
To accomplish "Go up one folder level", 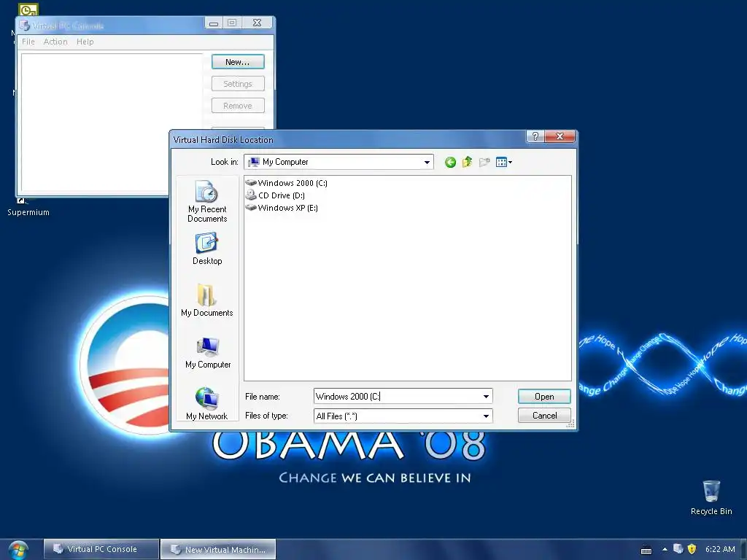I will pyautogui.click(x=467, y=163).
